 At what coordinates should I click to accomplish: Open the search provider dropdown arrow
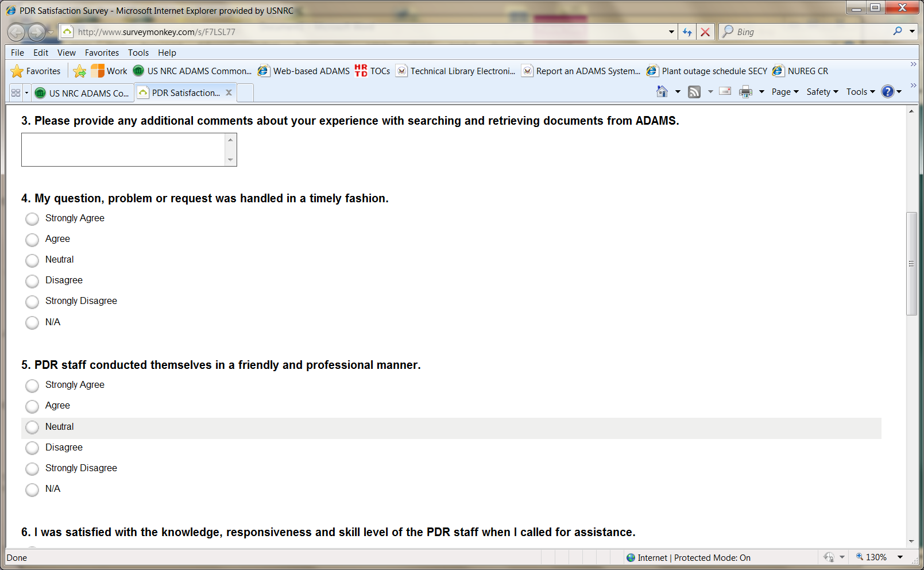click(912, 32)
